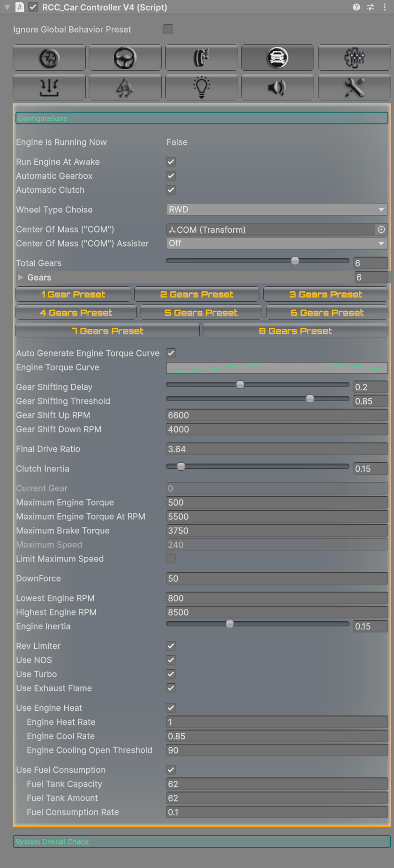Click the Maximum Engine Torque field
Viewport: 394px width, 868px height.
[277, 503]
